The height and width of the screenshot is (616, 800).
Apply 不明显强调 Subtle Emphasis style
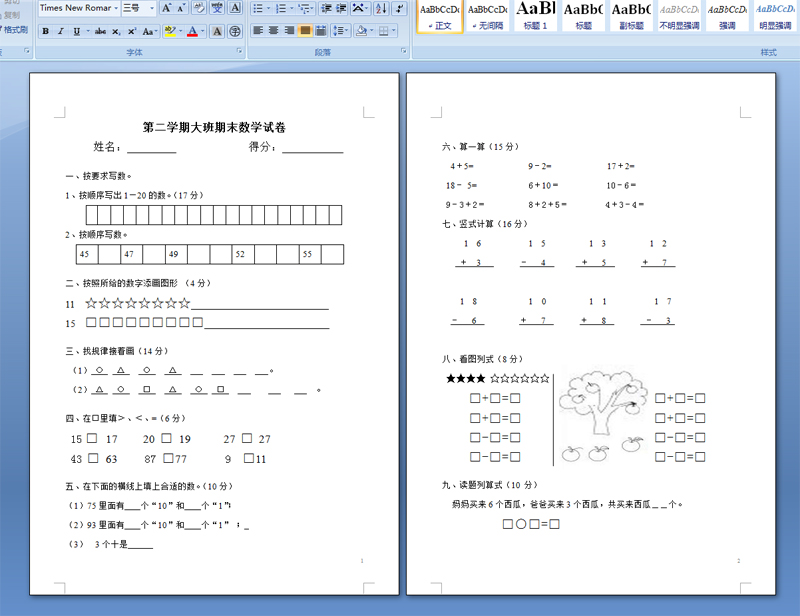click(679, 16)
